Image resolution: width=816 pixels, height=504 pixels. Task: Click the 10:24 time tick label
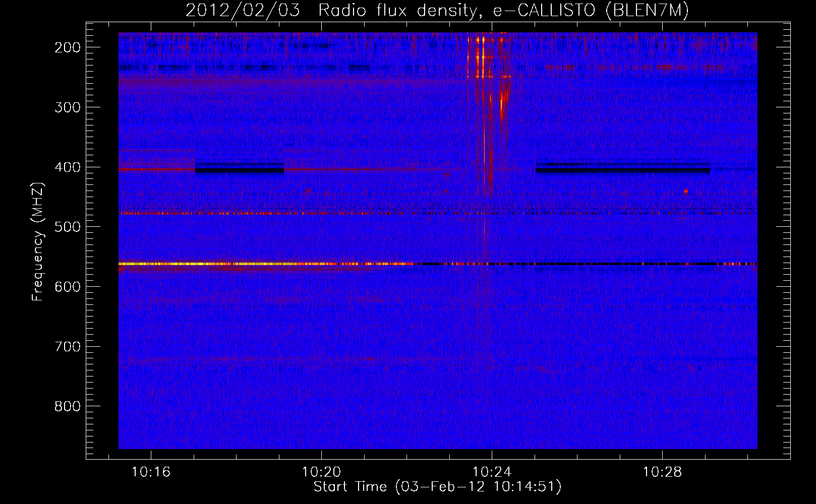[492, 472]
